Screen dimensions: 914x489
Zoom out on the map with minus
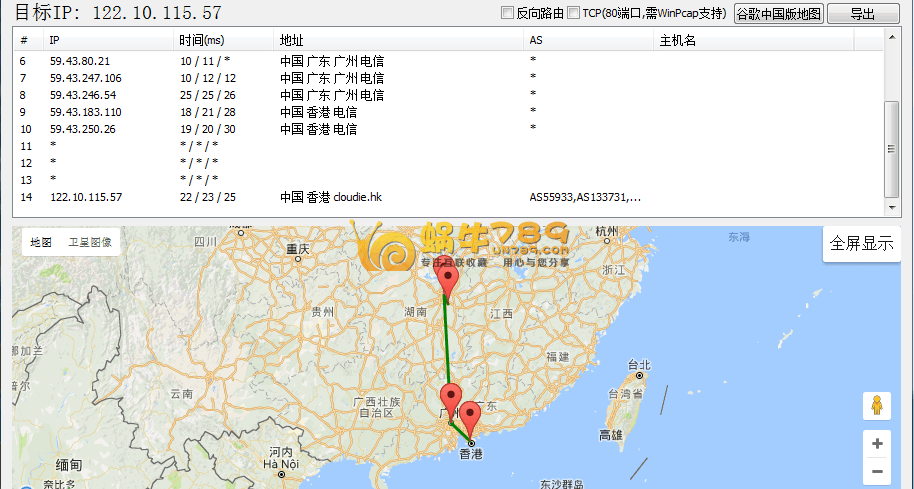coord(877,471)
